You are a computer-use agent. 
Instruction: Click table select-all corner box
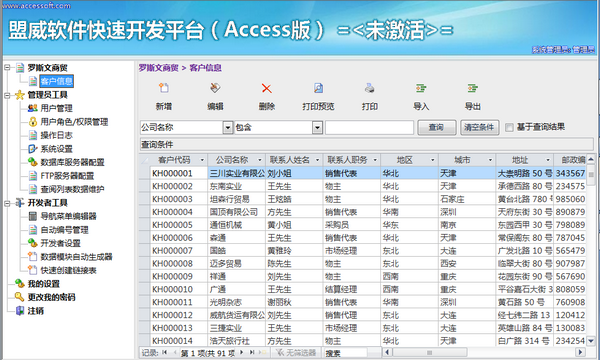click(x=145, y=160)
